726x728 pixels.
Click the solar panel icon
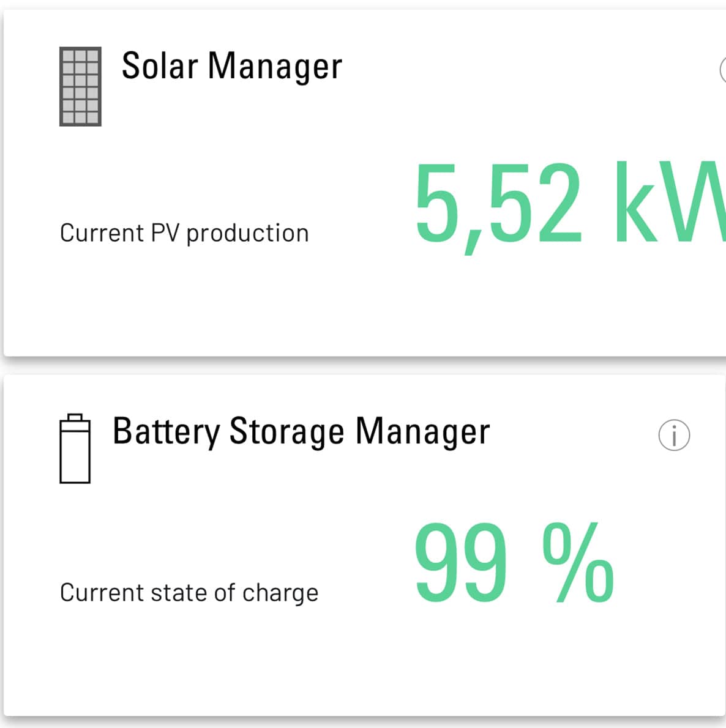pos(80,86)
